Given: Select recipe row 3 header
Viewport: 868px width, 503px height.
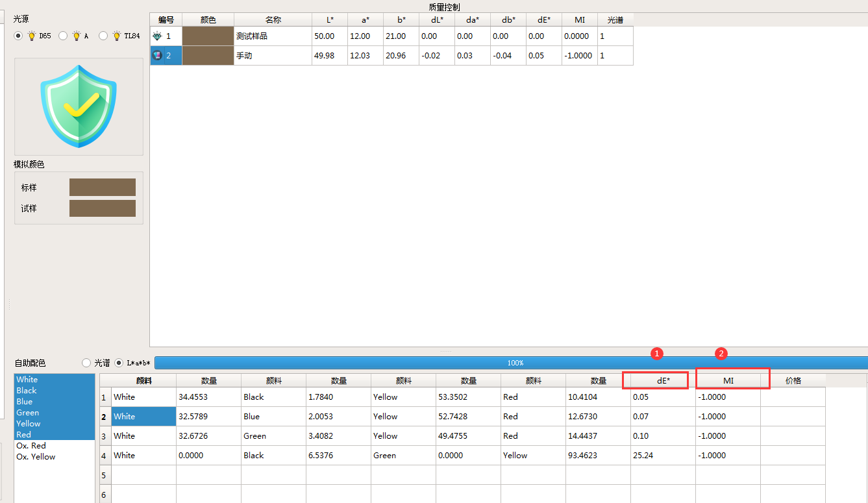Looking at the screenshot, I should 104,436.
